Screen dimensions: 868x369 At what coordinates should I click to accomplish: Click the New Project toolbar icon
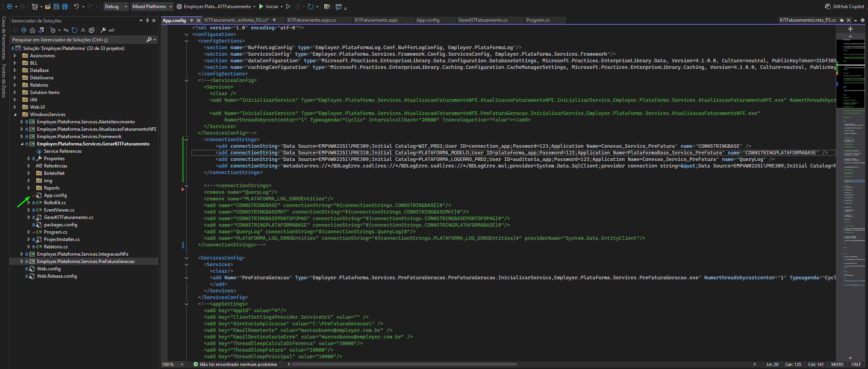tap(35, 7)
